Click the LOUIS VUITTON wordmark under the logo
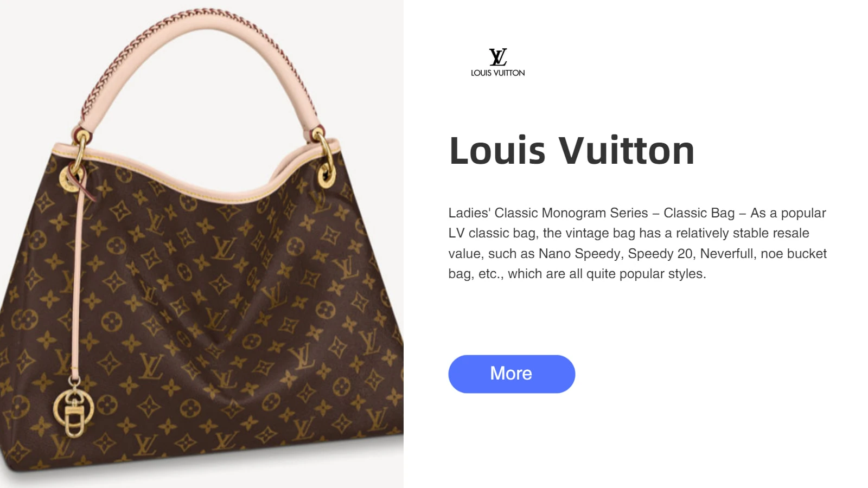The image size is (868, 488). [x=497, y=73]
